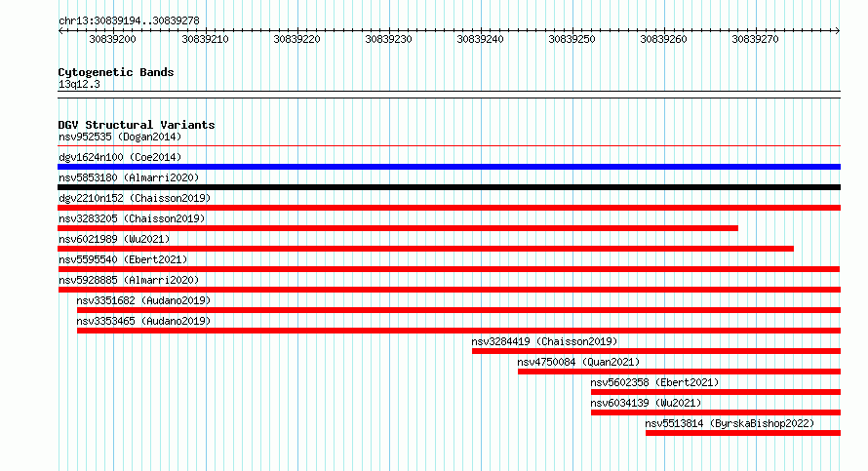Open the nsv5513814 (ByrskaBishop2022) label
The height and width of the screenshot is (471, 868).
pos(730,423)
